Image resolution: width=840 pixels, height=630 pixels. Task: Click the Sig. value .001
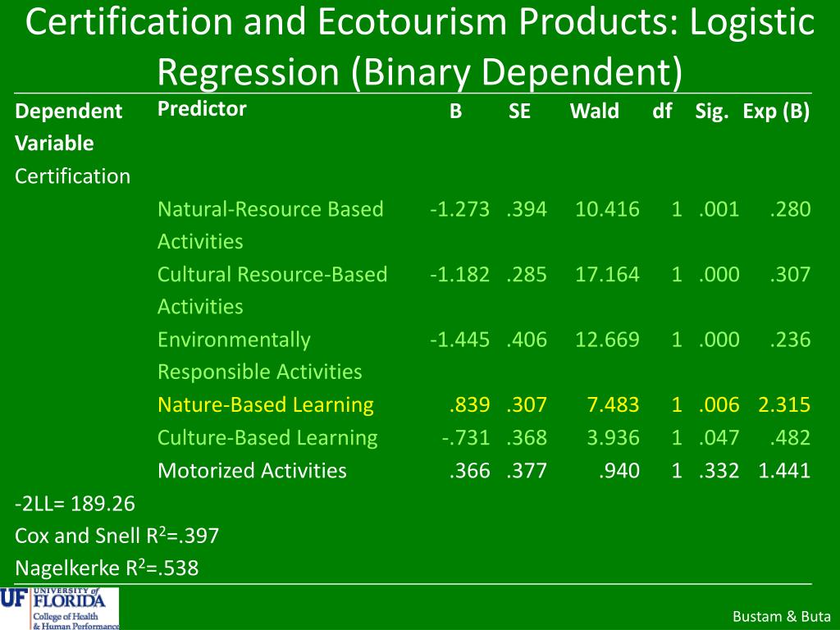[719, 209]
